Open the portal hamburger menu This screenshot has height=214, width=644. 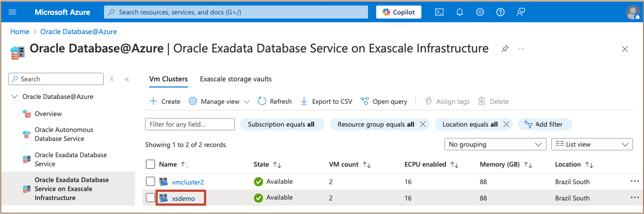(x=12, y=12)
